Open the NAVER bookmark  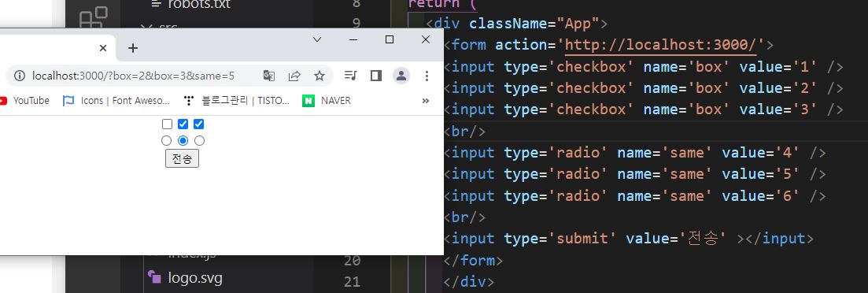[327, 101]
